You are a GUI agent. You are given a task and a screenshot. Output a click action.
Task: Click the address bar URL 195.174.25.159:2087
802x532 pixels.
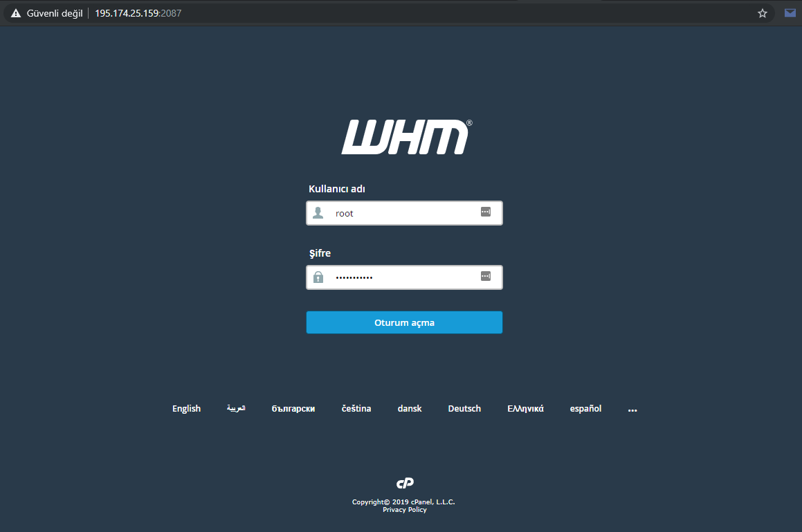(138, 13)
